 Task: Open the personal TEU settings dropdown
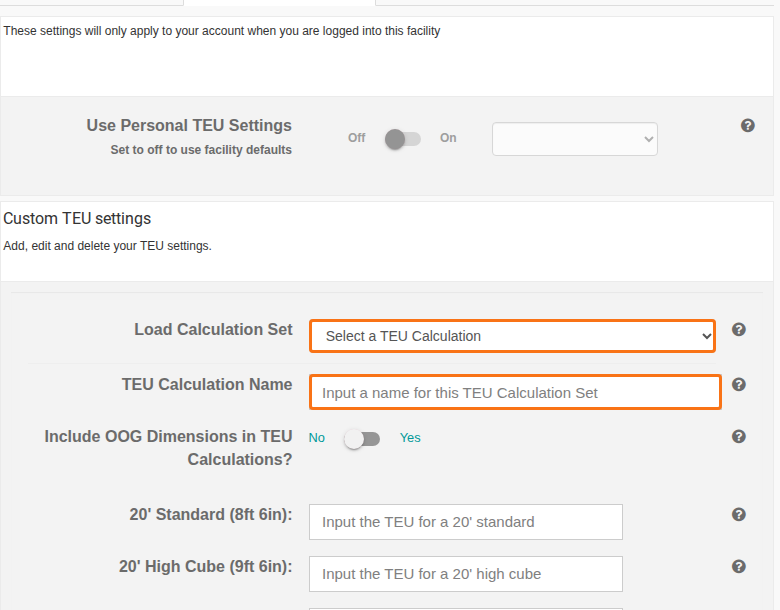coord(575,139)
